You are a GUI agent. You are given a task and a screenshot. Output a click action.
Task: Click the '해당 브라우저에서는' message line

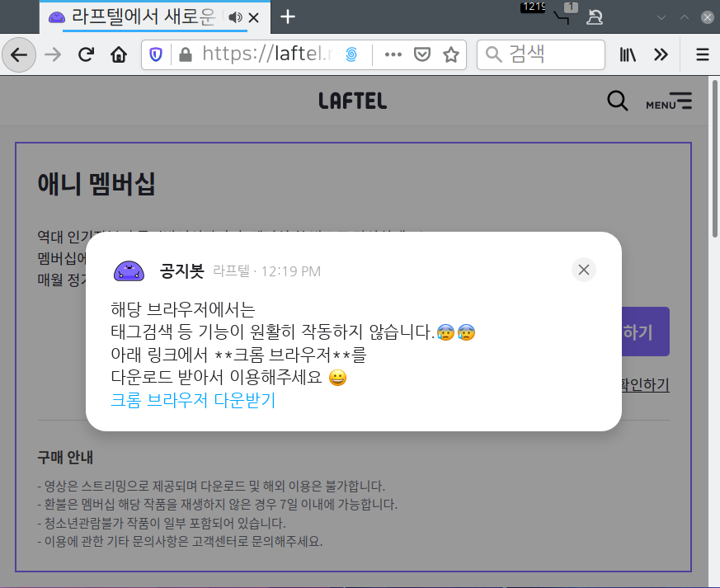(183, 309)
